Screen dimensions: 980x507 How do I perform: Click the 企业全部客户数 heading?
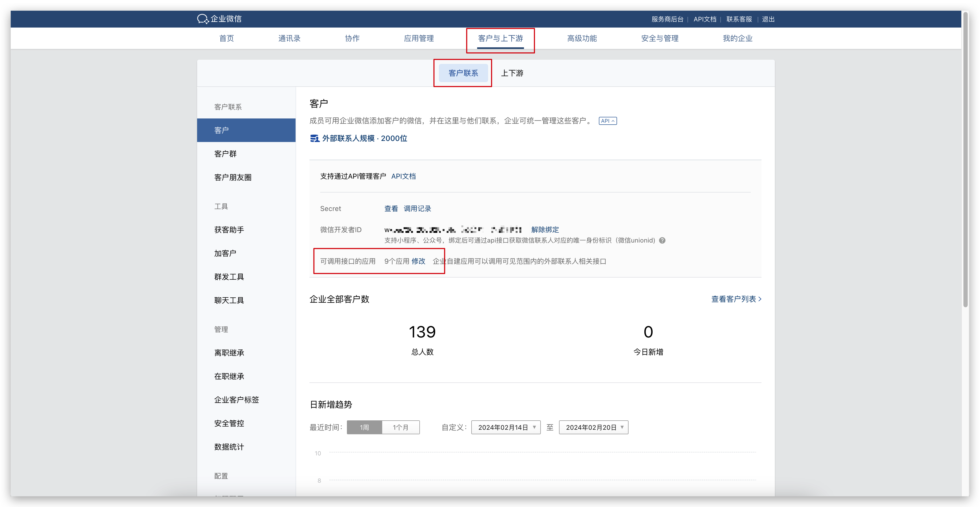(339, 299)
